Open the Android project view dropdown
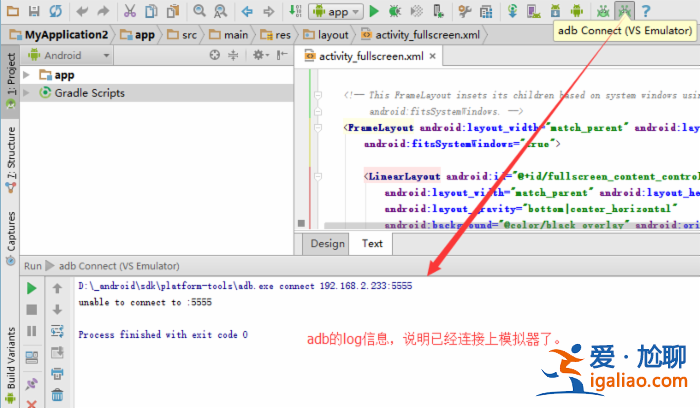Viewport: 700px width, 408px height. point(69,55)
